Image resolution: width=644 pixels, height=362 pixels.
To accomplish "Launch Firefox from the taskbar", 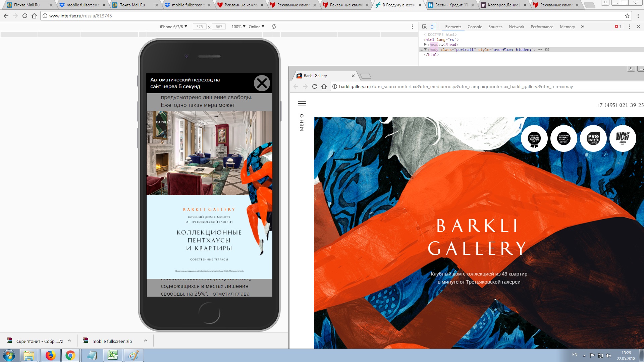I will [x=50, y=355].
